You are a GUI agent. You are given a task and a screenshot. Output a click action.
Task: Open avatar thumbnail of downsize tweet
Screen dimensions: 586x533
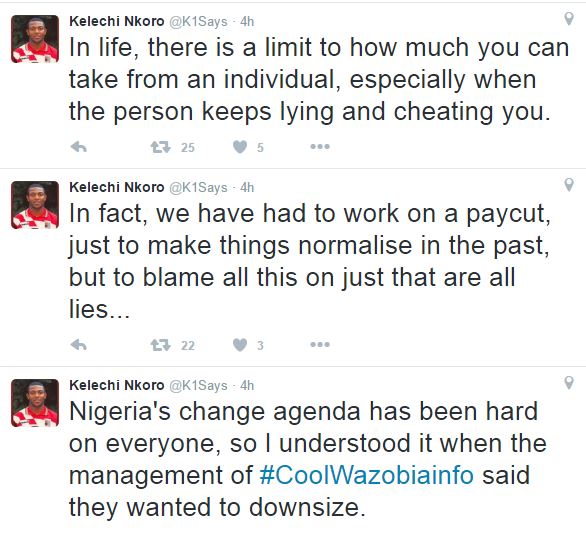(35, 403)
